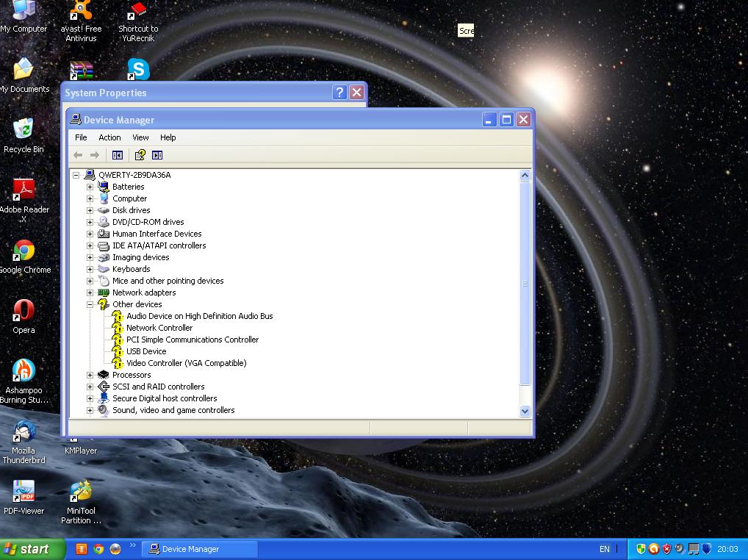Expand the Processors tree node
Screen dimensions: 748x560
tap(90, 375)
